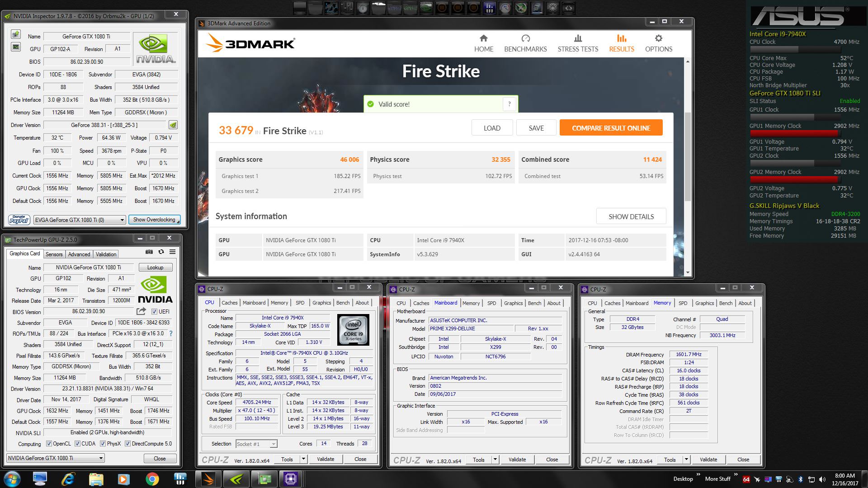Toggle OpenCL checkbox in GPU-Z

click(49, 444)
